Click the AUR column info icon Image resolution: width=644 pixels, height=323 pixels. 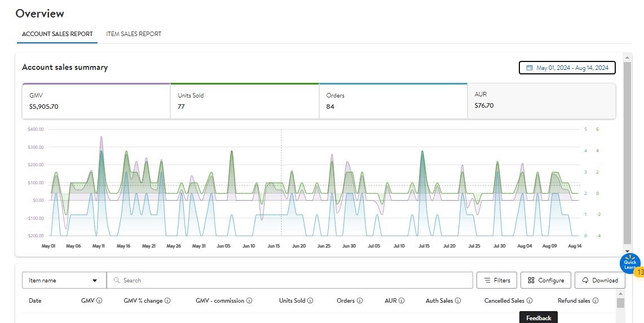pos(402,301)
